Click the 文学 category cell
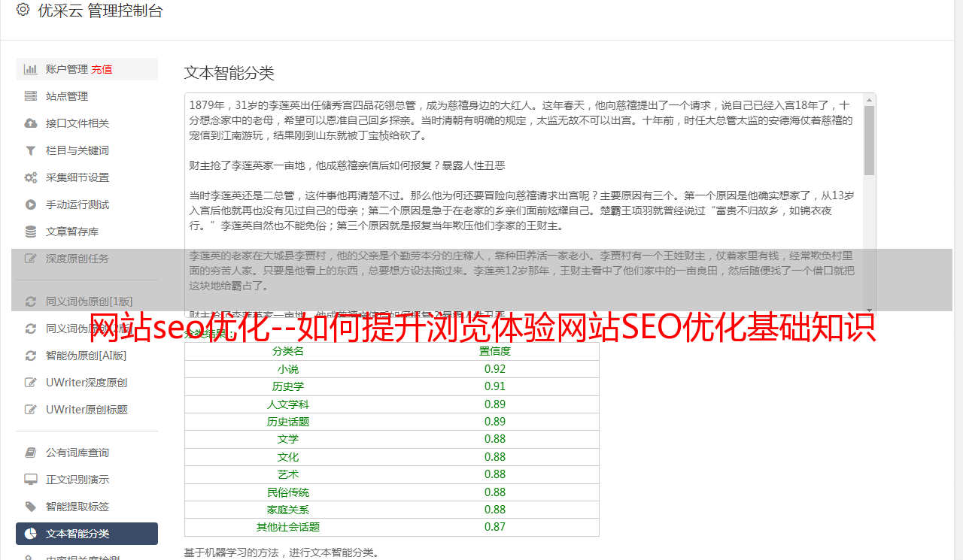This screenshot has width=963, height=560. 288,439
